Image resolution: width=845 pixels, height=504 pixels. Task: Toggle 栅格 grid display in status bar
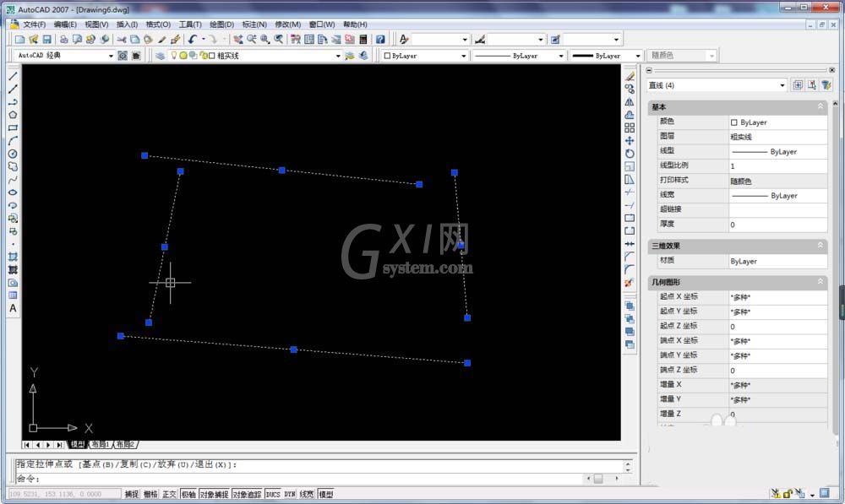[x=150, y=494]
